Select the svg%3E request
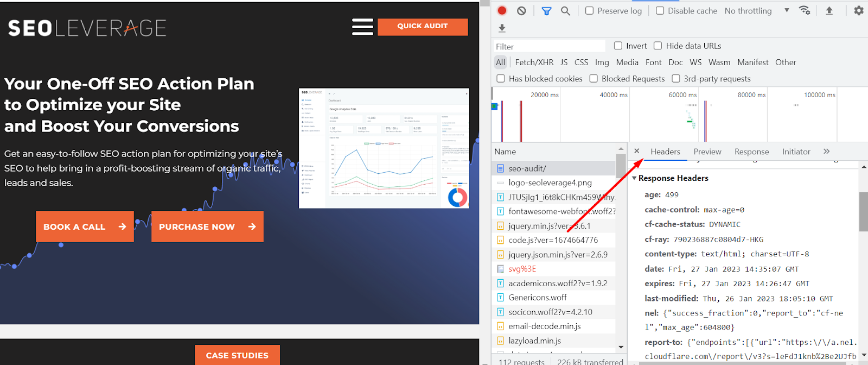The image size is (868, 365). 554,269
